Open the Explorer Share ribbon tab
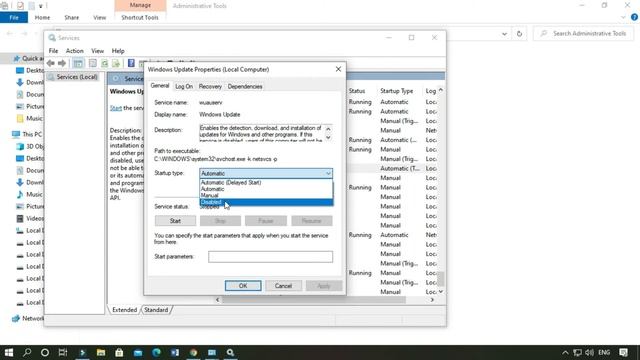 [71, 18]
